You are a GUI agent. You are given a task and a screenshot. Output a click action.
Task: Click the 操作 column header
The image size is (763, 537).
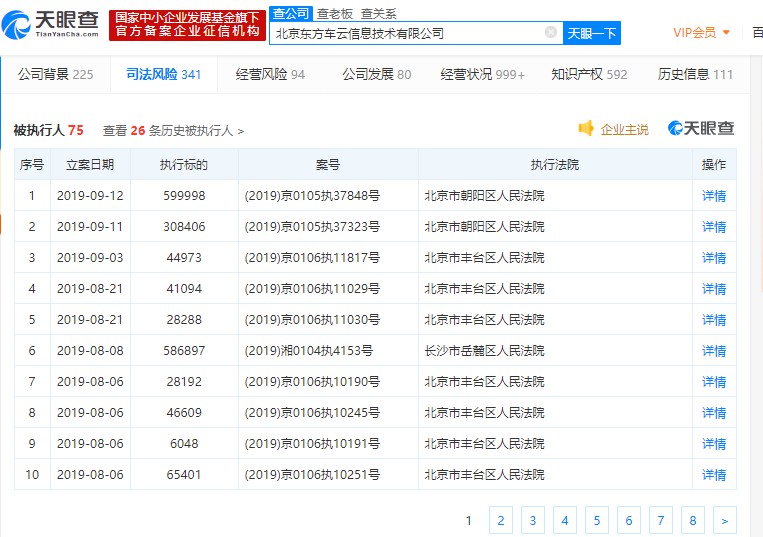point(714,165)
